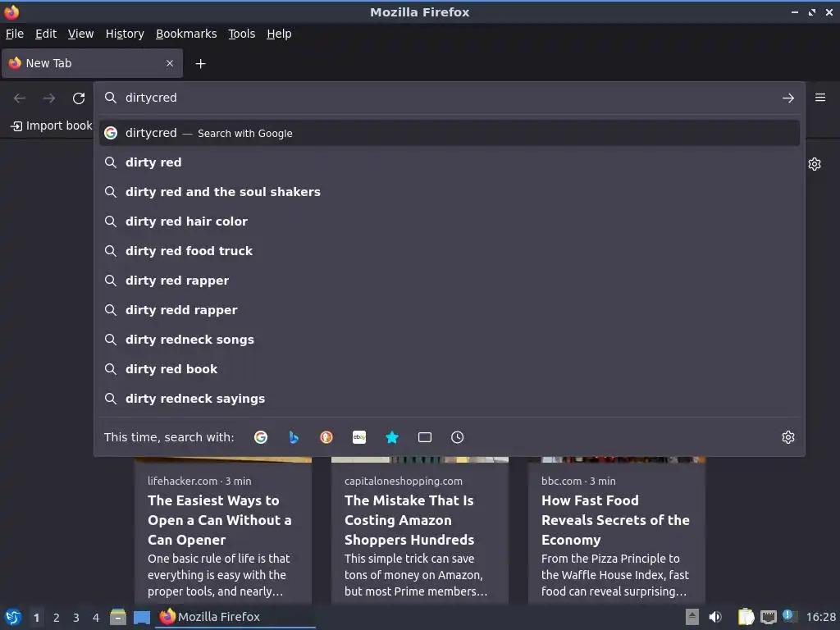
Task: Open the system start menu icon
Action: [13, 617]
